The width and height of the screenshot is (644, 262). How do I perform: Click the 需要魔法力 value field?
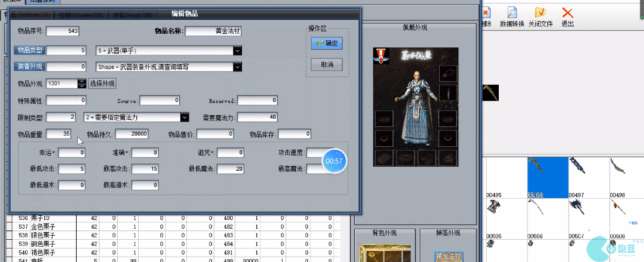tap(257, 118)
